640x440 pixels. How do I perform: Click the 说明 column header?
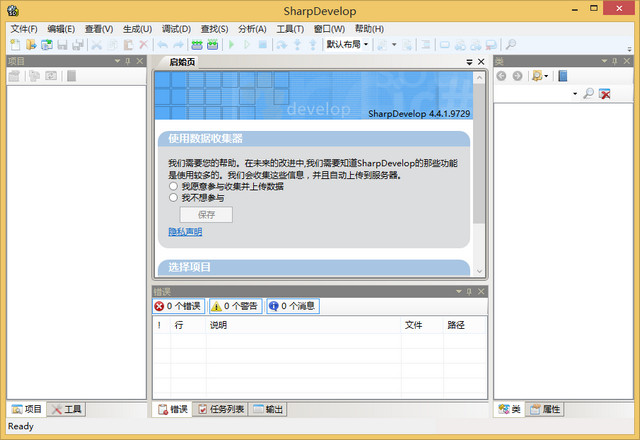click(x=303, y=325)
